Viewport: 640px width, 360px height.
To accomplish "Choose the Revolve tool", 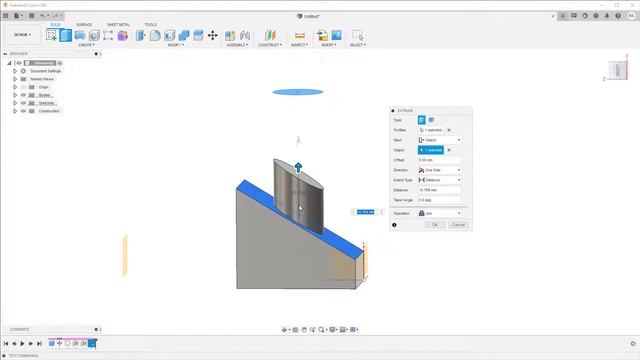I will click(80, 36).
